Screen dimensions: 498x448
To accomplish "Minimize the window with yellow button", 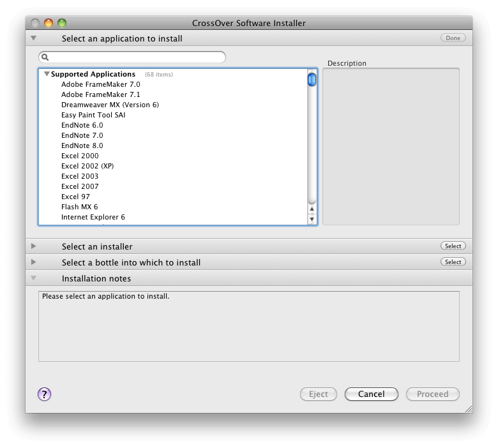I will [x=49, y=23].
